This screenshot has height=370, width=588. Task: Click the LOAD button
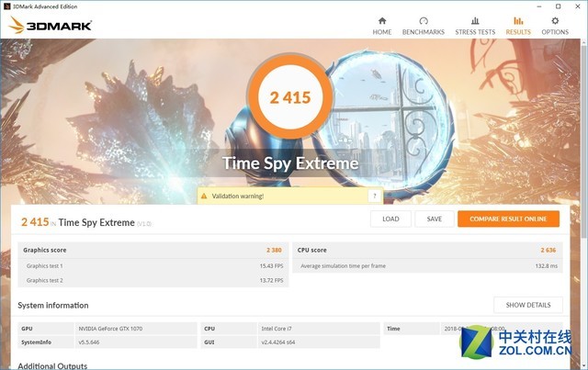click(x=390, y=219)
